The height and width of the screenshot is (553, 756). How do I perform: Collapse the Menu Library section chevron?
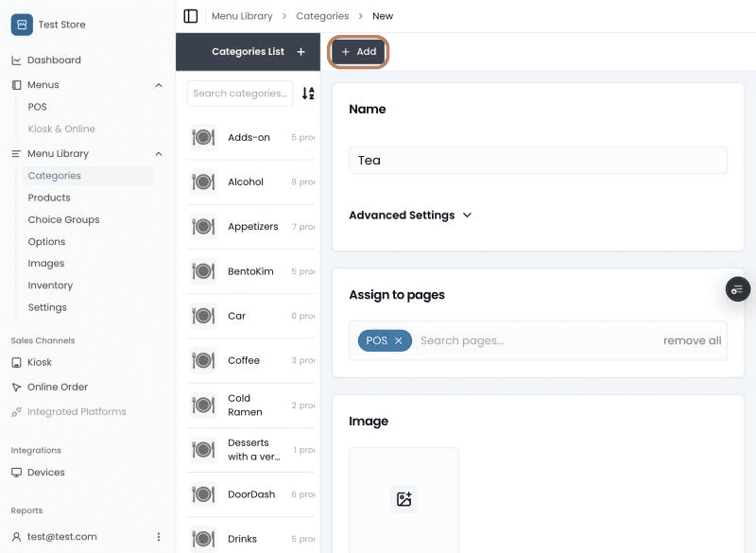[159, 154]
